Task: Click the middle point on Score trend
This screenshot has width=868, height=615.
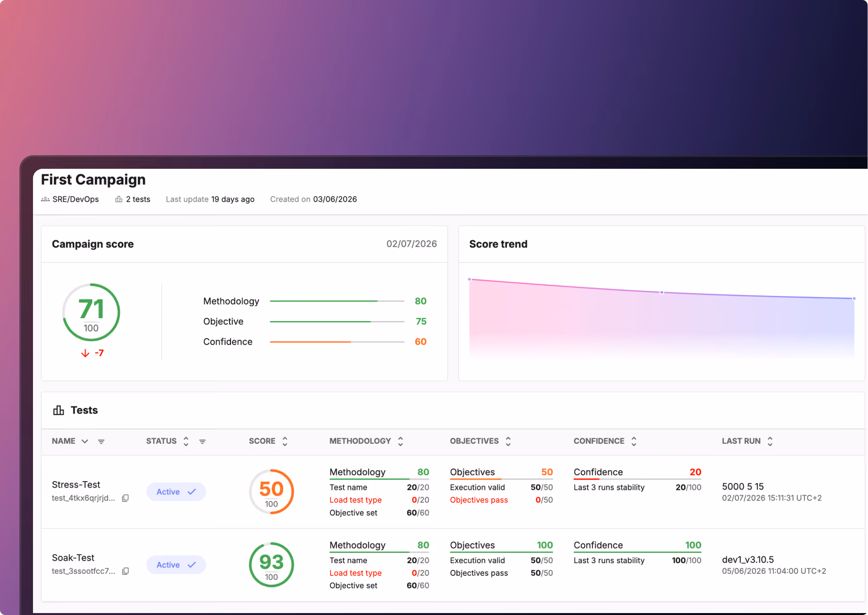Action: [x=662, y=292]
